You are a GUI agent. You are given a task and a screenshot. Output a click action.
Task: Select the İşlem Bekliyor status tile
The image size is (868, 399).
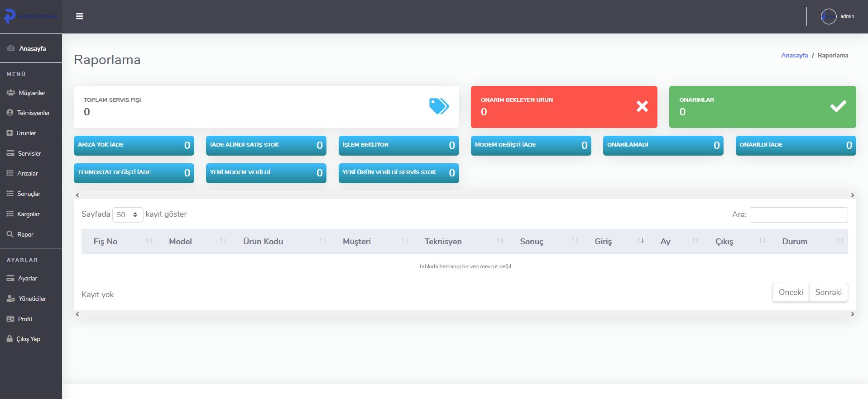point(398,145)
